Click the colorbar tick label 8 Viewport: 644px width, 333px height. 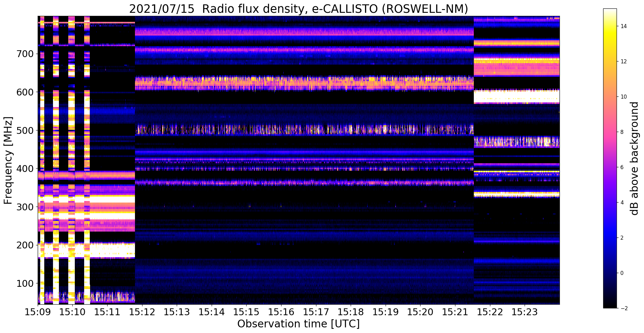click(622, 132)
